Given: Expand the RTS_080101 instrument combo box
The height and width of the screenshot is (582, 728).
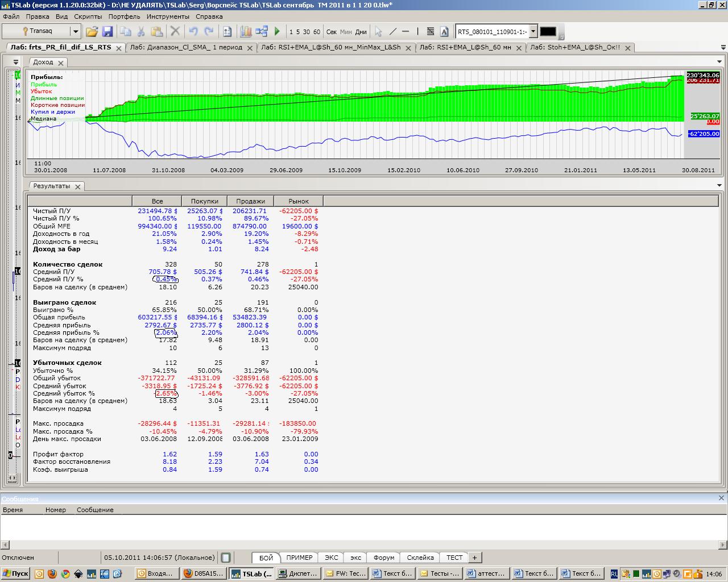Looking at the screenshot, I should pyautogui.click(x=533, y=32).
